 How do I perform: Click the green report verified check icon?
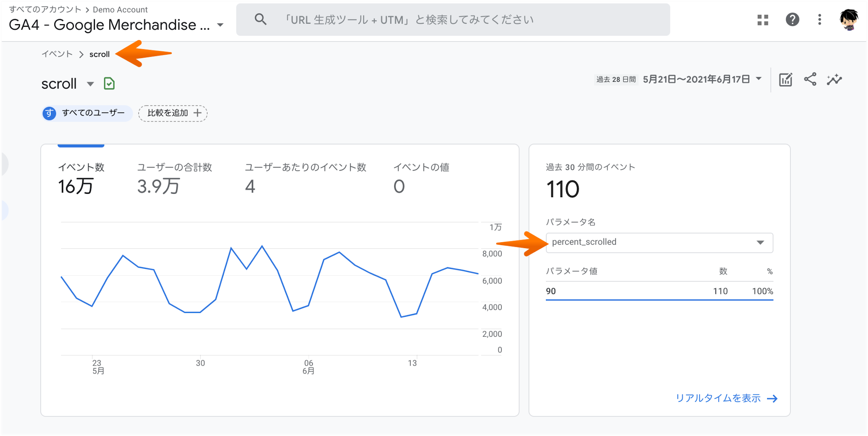pyautogui.click(x=109, y=84)
